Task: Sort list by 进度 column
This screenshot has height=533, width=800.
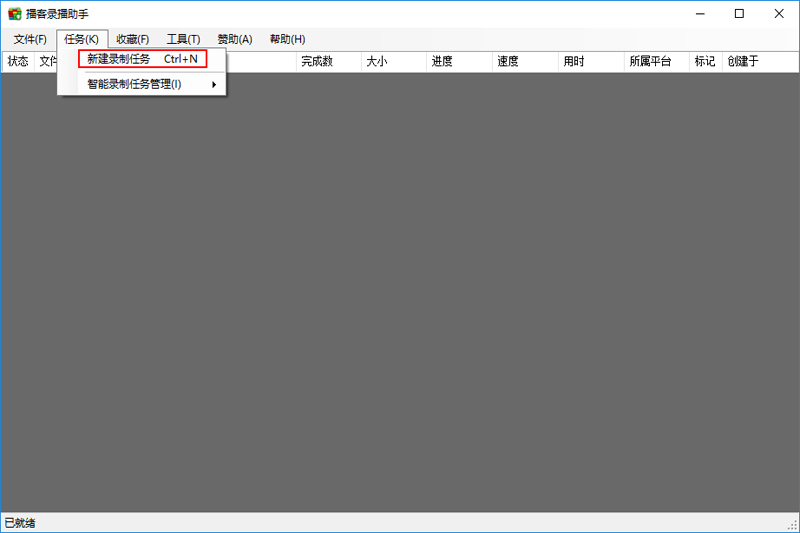Action: click(x=442, y=61)
